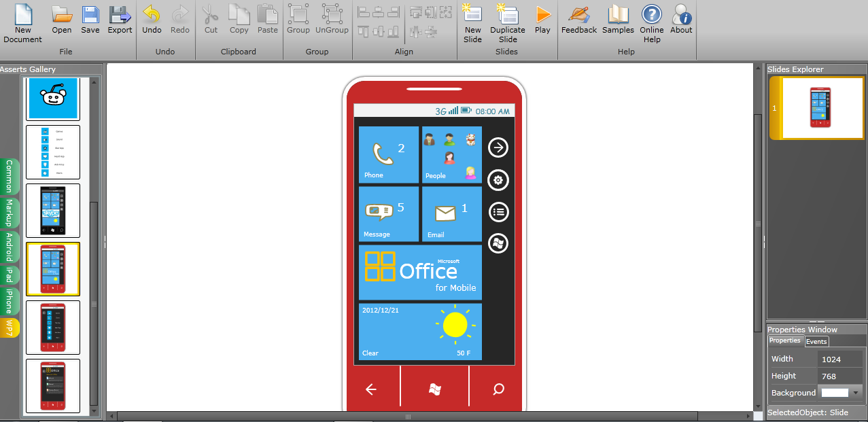
Task: Click the People tile on the mockup
Action: point(452,154)
